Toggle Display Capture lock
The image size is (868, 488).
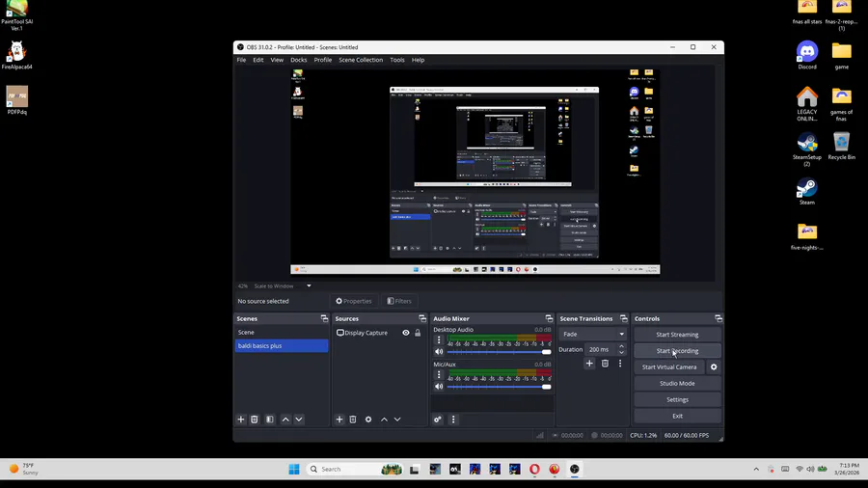point(418,333)
